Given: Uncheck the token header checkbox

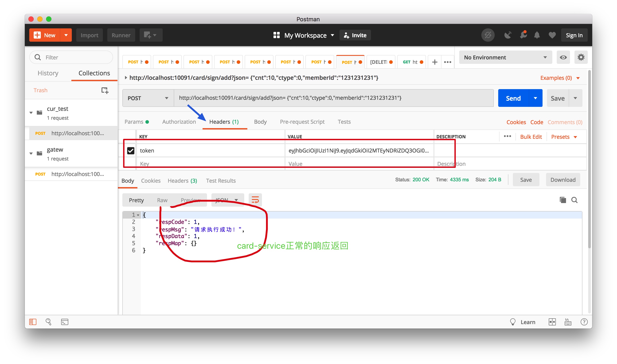Looking at the screenshot, I should [131, 150].
